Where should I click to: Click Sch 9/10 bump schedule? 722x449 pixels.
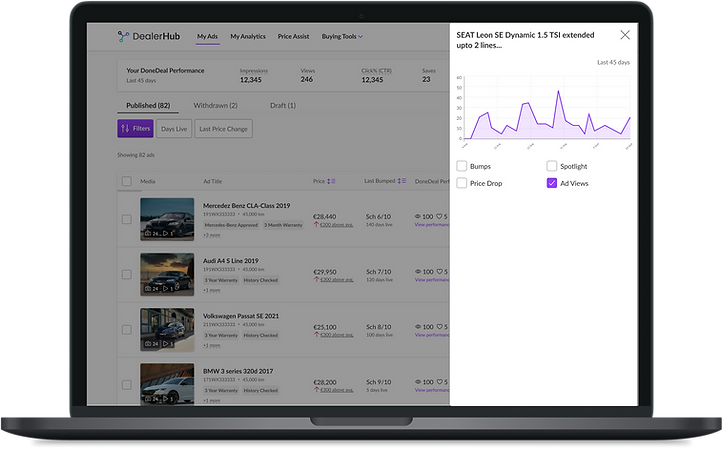[x=378, y=382]
